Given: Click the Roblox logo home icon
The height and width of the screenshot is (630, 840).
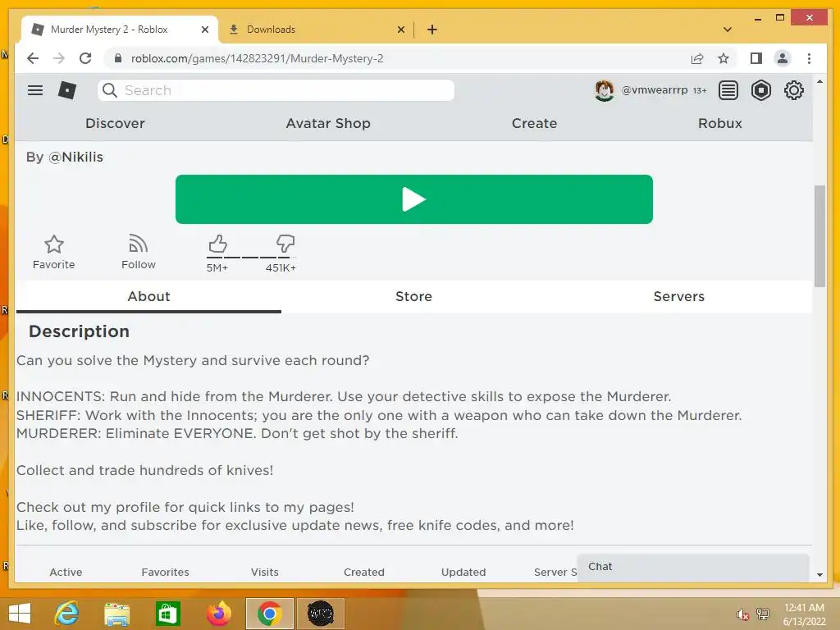Looking at the screenshot, I should 67,90.
